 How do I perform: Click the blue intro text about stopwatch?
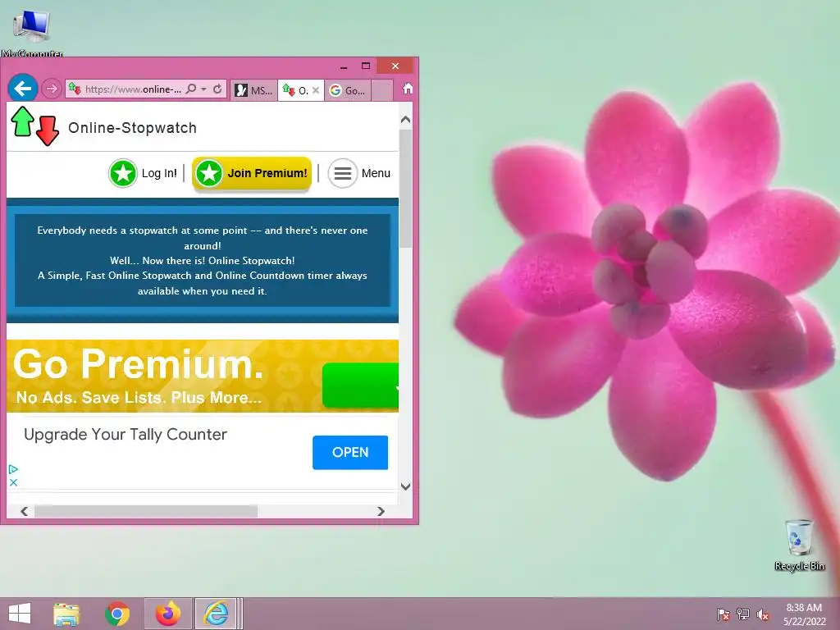click(203, 261)
